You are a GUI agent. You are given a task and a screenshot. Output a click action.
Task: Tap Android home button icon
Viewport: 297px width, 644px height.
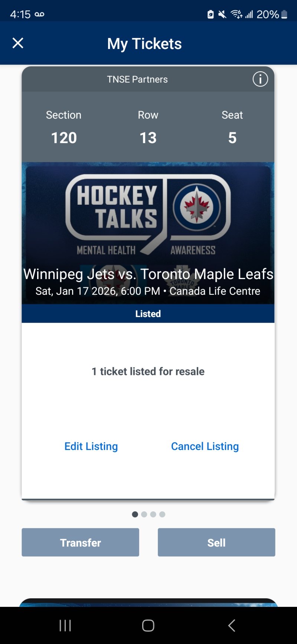(148, 625)
